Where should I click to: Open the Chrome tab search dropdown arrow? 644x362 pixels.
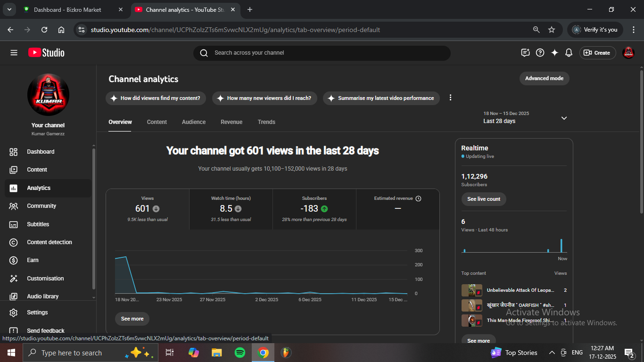(x=9, y=9)
